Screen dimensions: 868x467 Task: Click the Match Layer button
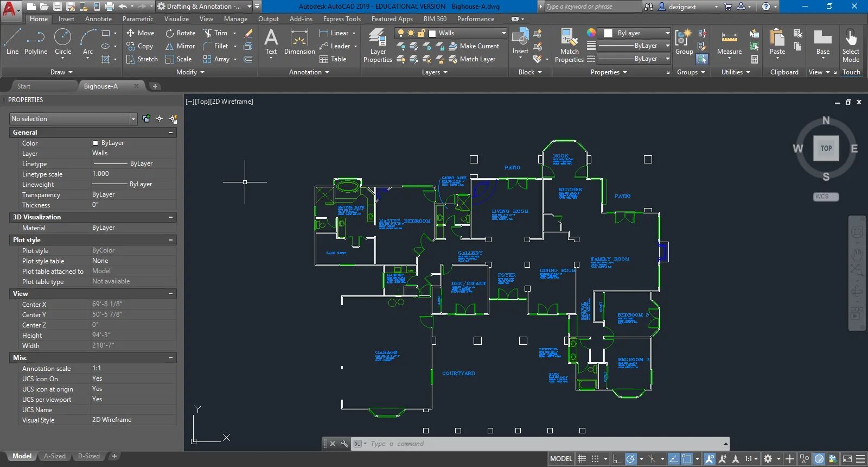point(472,59)
